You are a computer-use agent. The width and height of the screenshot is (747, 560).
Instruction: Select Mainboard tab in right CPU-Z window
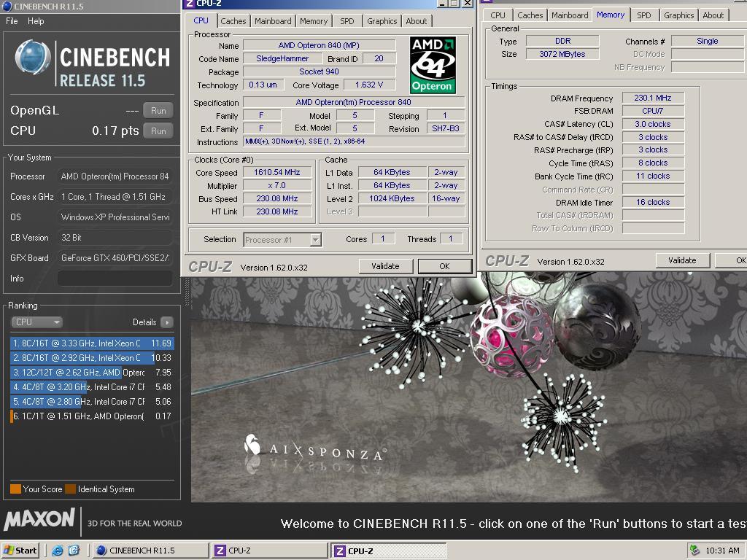tap(570, 15)
